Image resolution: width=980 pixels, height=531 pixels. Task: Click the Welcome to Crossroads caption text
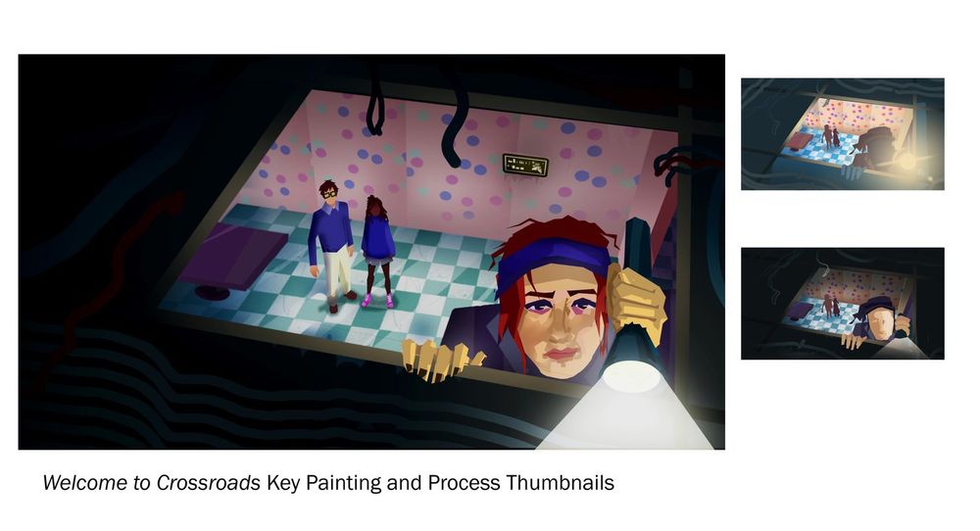pyautogui.click(x=328, y=483)
